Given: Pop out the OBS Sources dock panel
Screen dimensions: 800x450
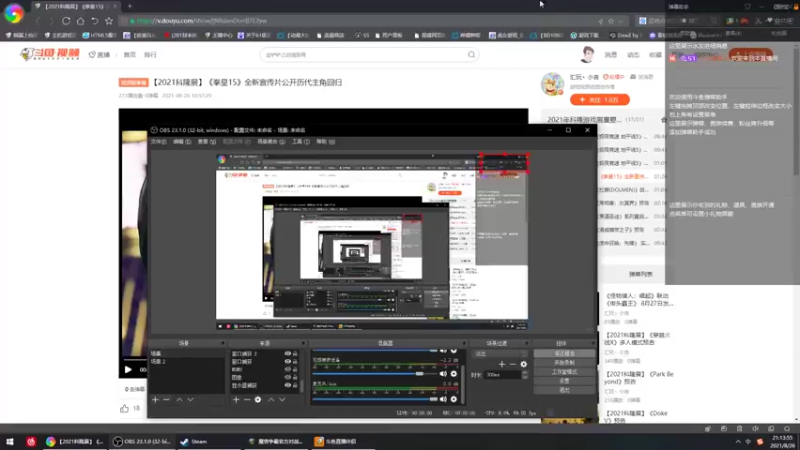Looking at the screenshot, I should point(303,343).
